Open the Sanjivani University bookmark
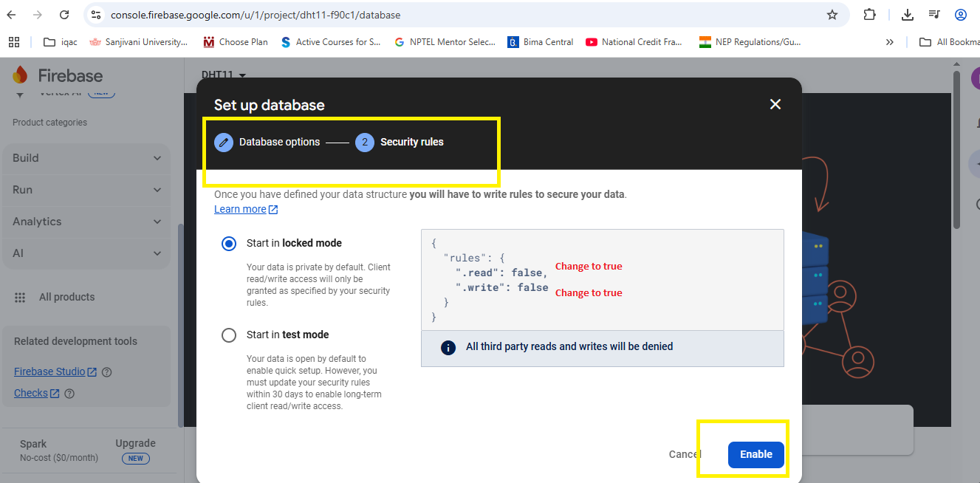The height and width of the screenshot is (483, 980). pyautogui.click(x=139, y=42)
